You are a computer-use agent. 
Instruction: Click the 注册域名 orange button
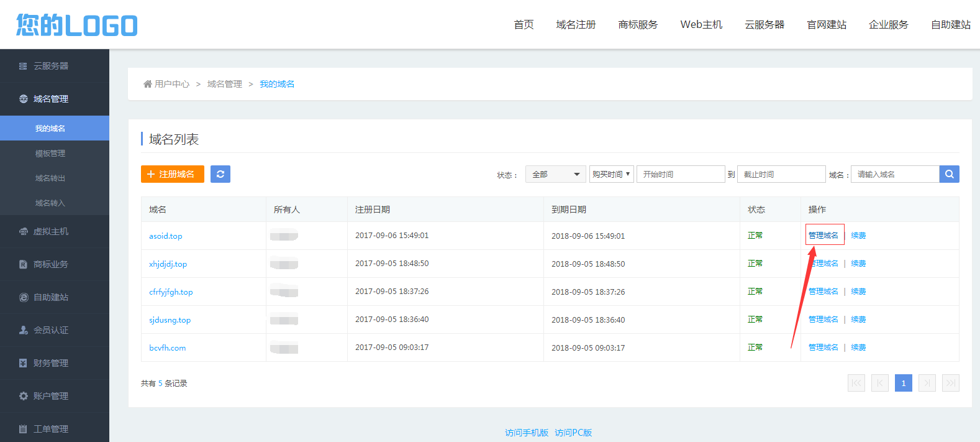coord(172,174)
